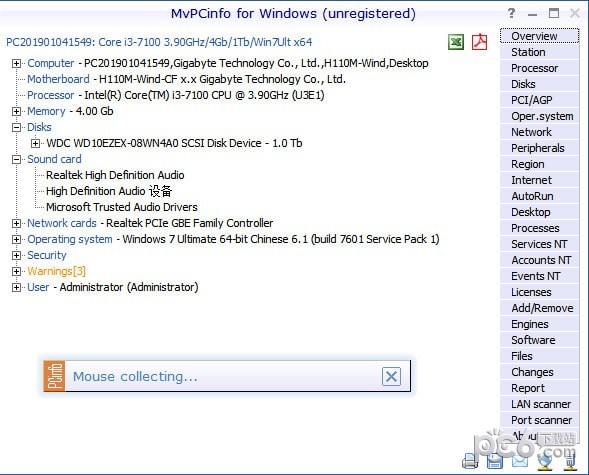Expand the Operating system node
The height and width of the screenshot is (475, 589).
[x=16, y=239]
